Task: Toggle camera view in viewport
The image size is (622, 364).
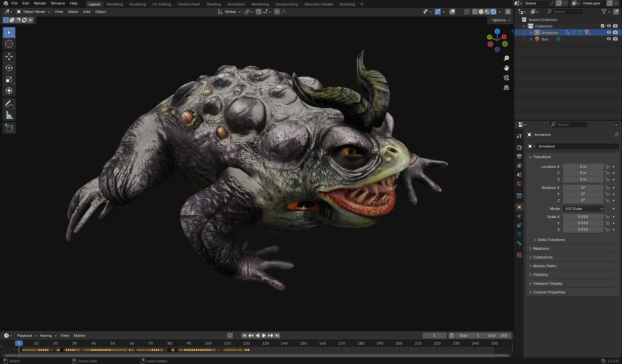Action: coord(506,78)
